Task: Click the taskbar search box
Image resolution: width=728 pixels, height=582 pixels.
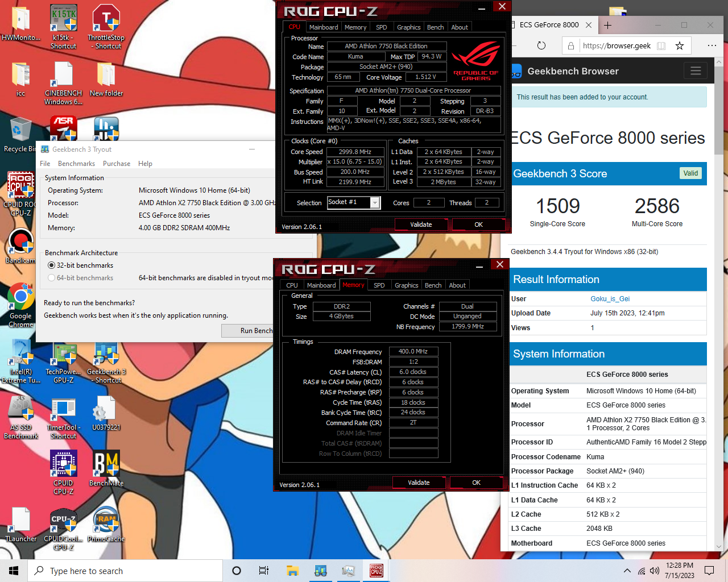Action: pyautogui.click(x=125, y=571)
